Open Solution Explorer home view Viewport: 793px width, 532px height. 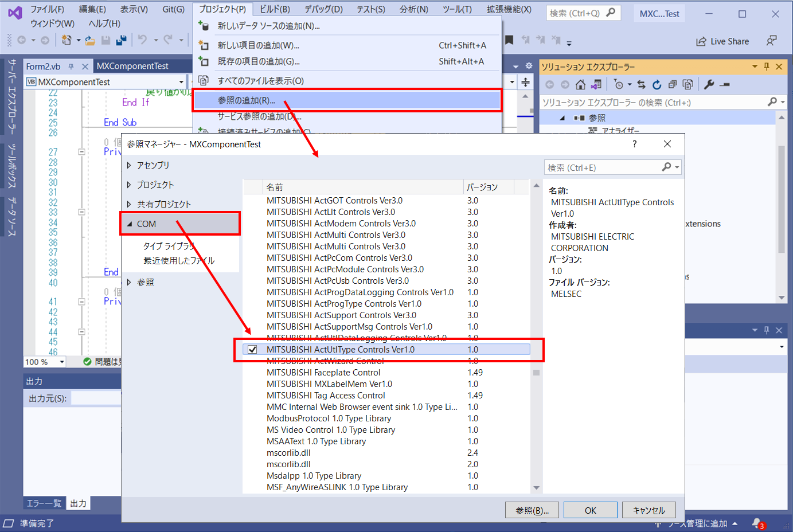click(x=580, y=84)
